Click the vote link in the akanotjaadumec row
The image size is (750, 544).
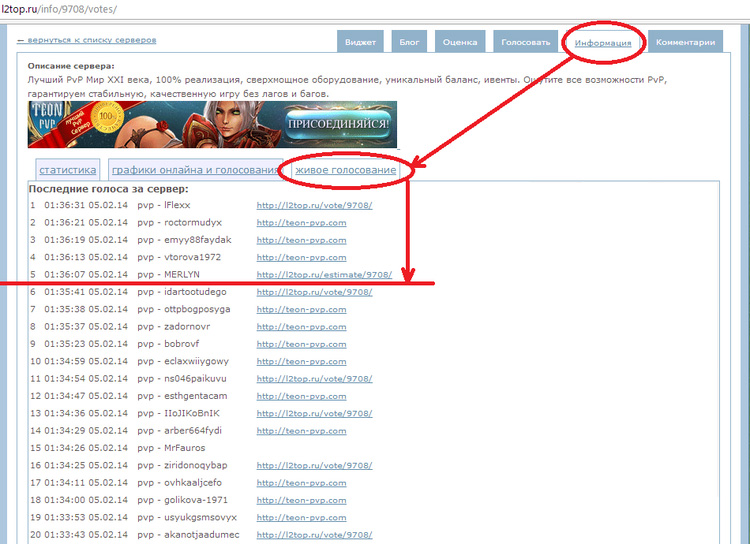coord(314,535)
